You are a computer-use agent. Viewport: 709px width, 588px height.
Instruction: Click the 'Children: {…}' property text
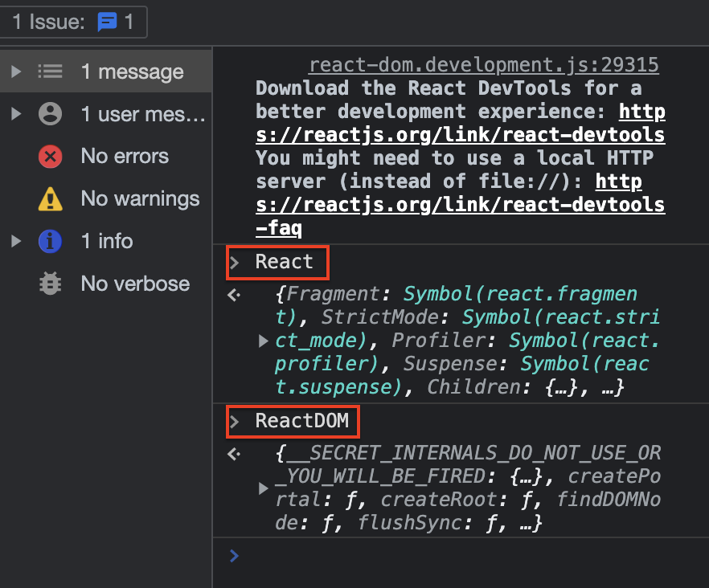pyautogui.click(x=503, y=387)
